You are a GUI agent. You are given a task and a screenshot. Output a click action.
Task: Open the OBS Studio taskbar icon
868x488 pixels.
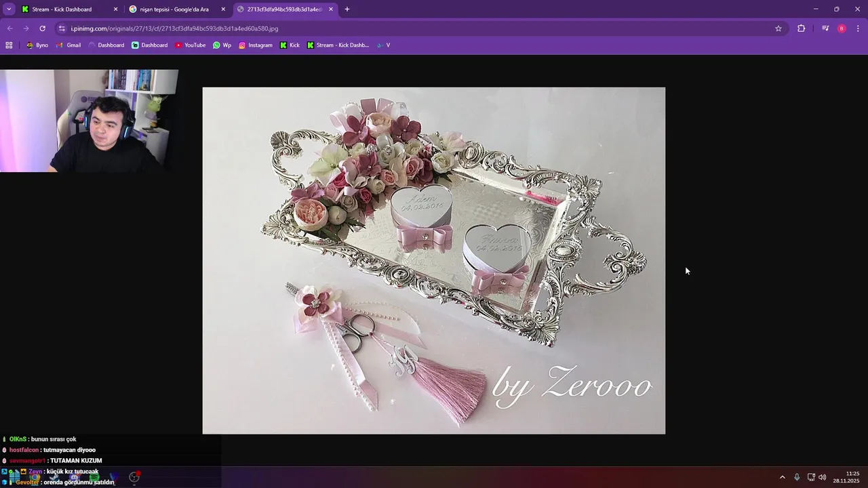pyautogui.click(x=134, y=477)
